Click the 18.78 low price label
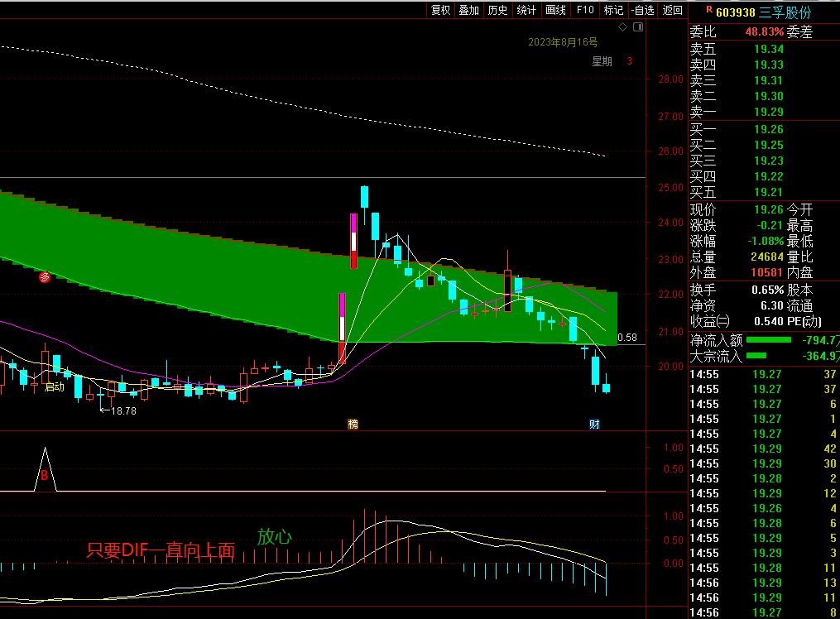840x619 pixels. (x=124, y=411)
